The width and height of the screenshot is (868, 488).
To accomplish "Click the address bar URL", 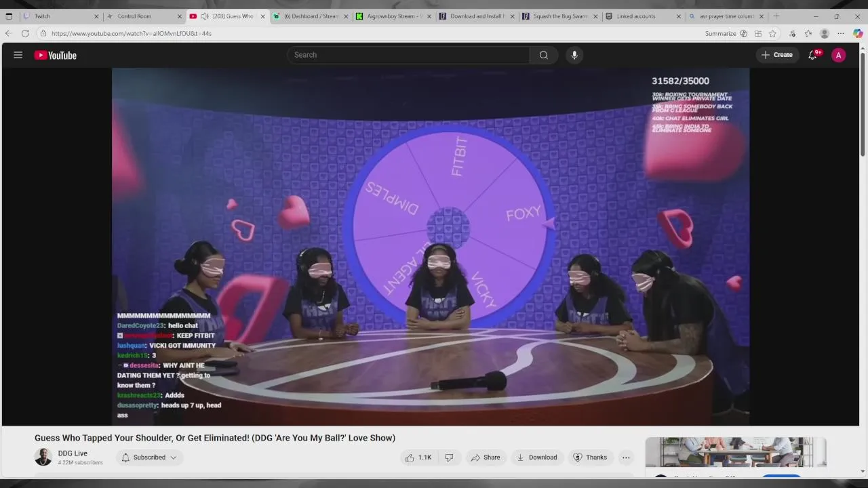I will pos(132,33).
